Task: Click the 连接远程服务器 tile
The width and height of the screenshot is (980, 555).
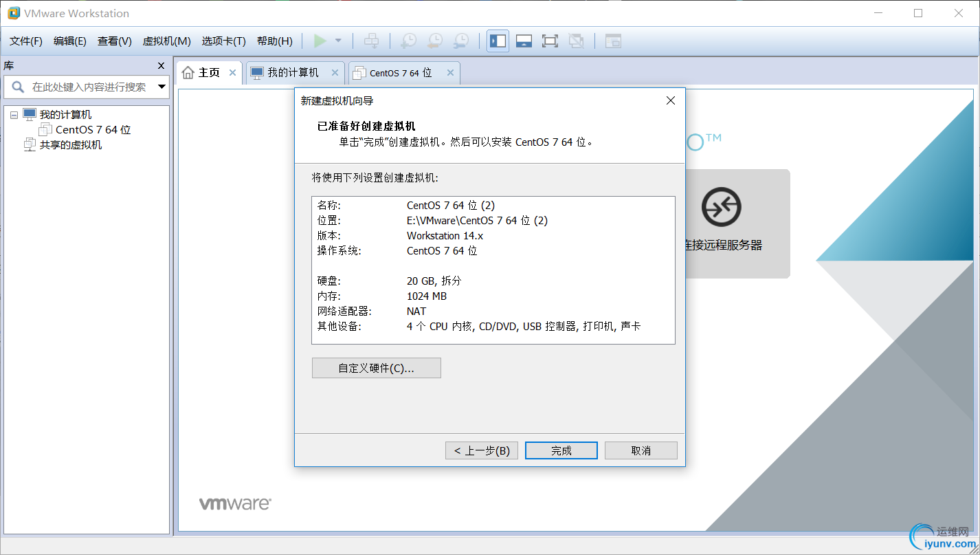Action: point(737,224)
